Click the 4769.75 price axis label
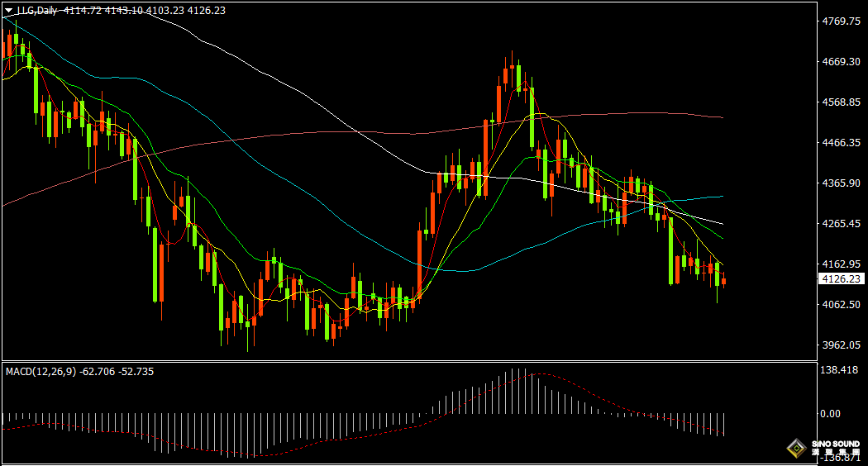 click(842, 21)
